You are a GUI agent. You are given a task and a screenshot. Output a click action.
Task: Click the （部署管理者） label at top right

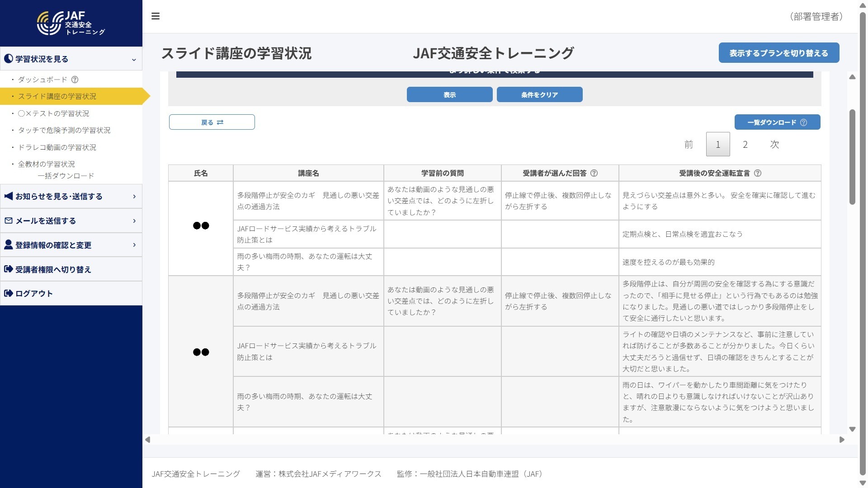816,17
